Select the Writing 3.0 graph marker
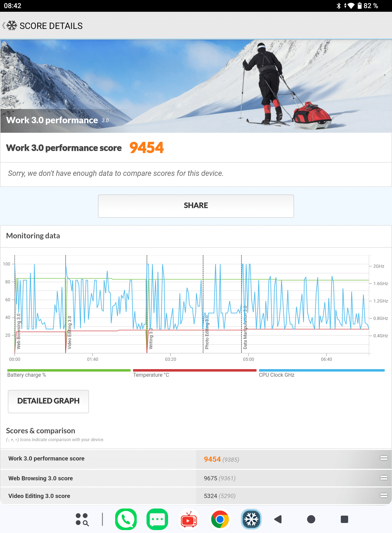 [x=151, y=339]
